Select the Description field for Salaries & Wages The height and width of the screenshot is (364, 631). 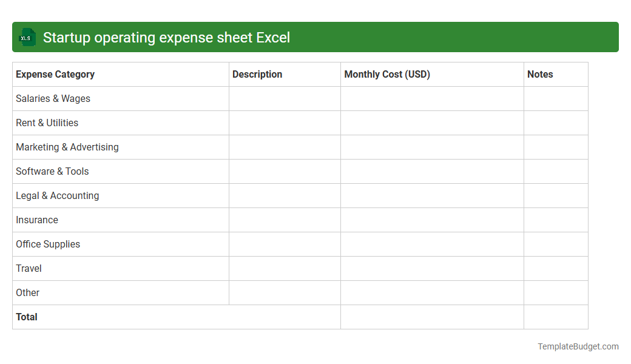(x=285, y=98)
